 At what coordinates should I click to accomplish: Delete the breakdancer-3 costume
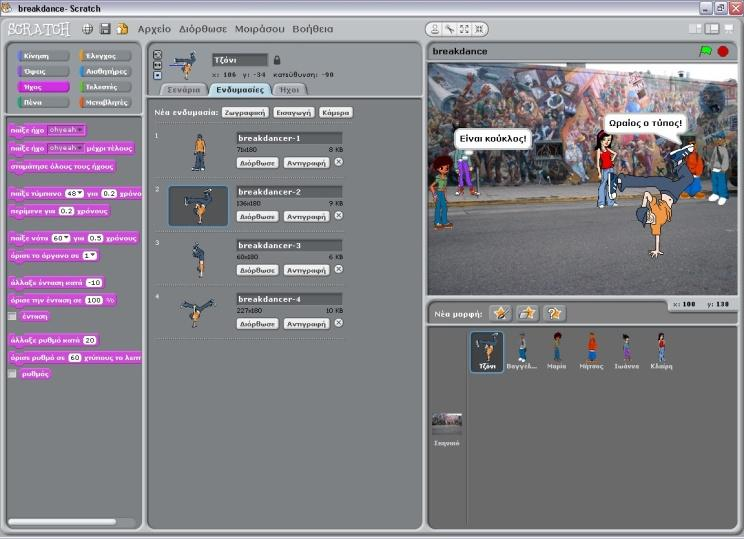[338, 269]
